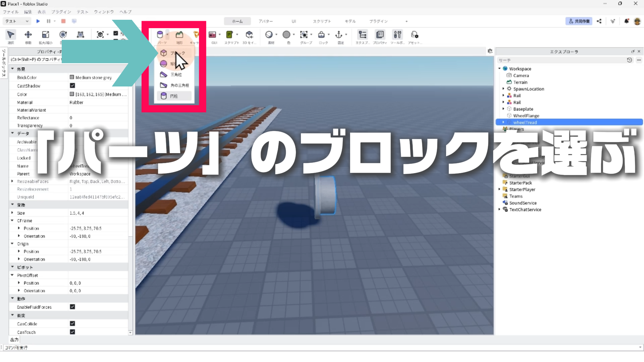The height and width of the screenshot is (362, 644).
Task: Select the Move tool in toolbar
Action: [x=28, y=35]
